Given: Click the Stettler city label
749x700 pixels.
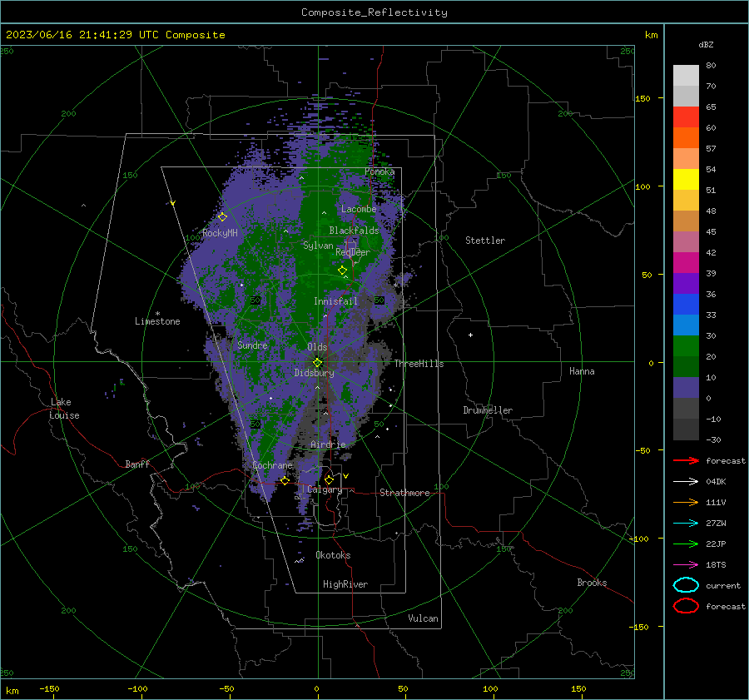Looking at the screenshot, I should [x=485, y=241].
